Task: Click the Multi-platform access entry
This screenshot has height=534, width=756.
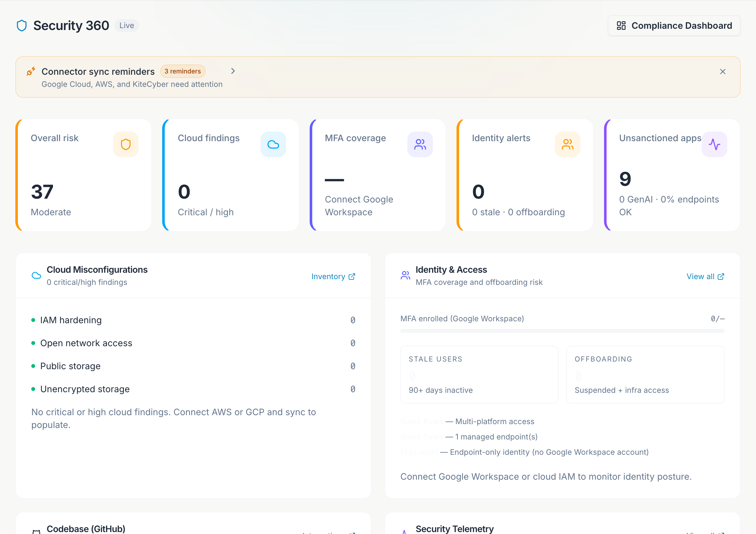Action: (468, 422)
